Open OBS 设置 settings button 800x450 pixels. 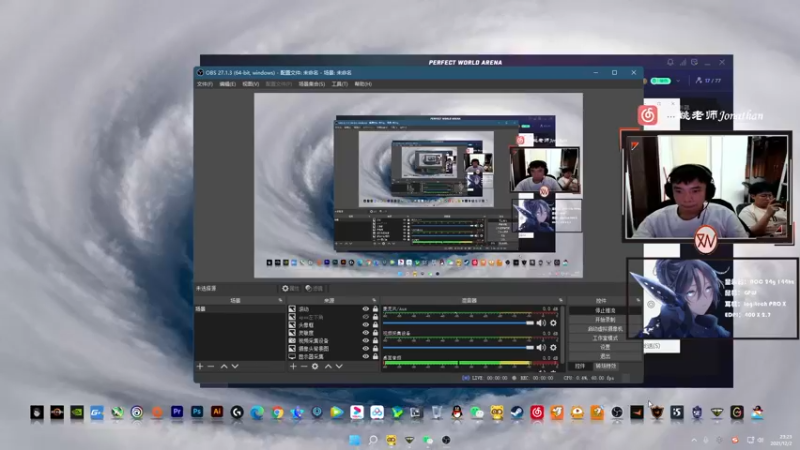pos(605,347)
